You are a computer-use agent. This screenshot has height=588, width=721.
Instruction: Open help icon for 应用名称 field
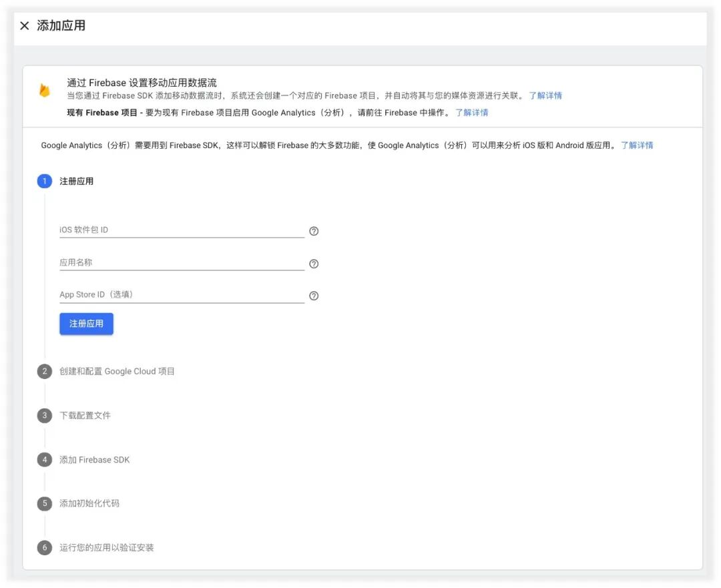pyautogui.click(x=314, y=264)
